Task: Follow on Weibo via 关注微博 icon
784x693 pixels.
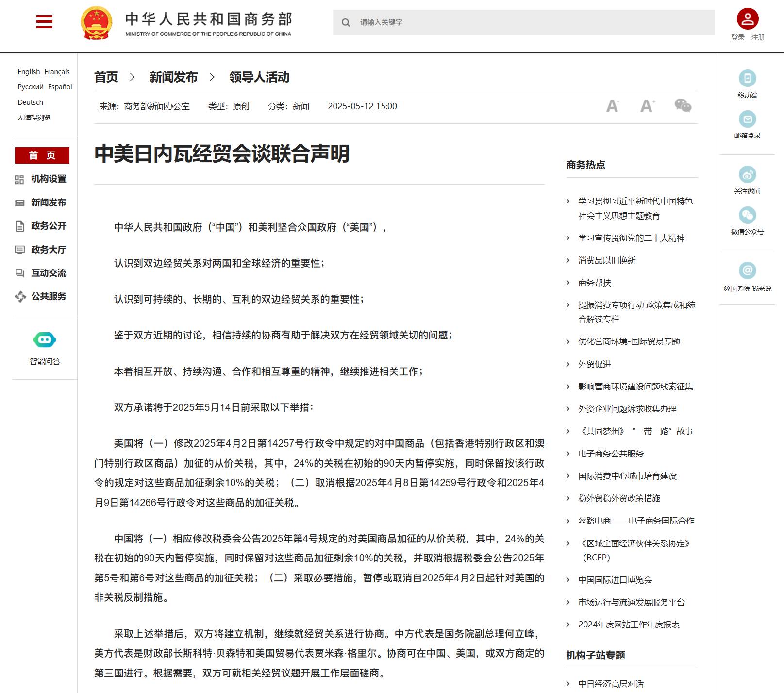Action: [748, 174]
